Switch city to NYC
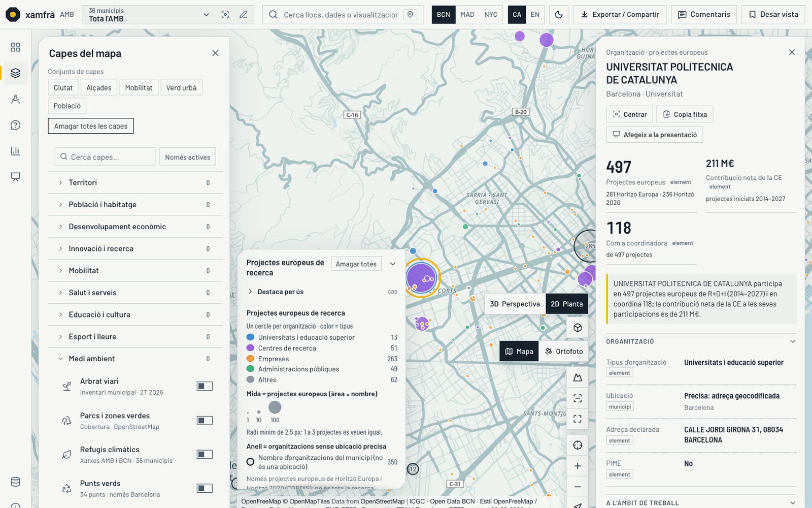Image resolution: width=812 pixels, height=508 pixels. (x=491, y=15)
